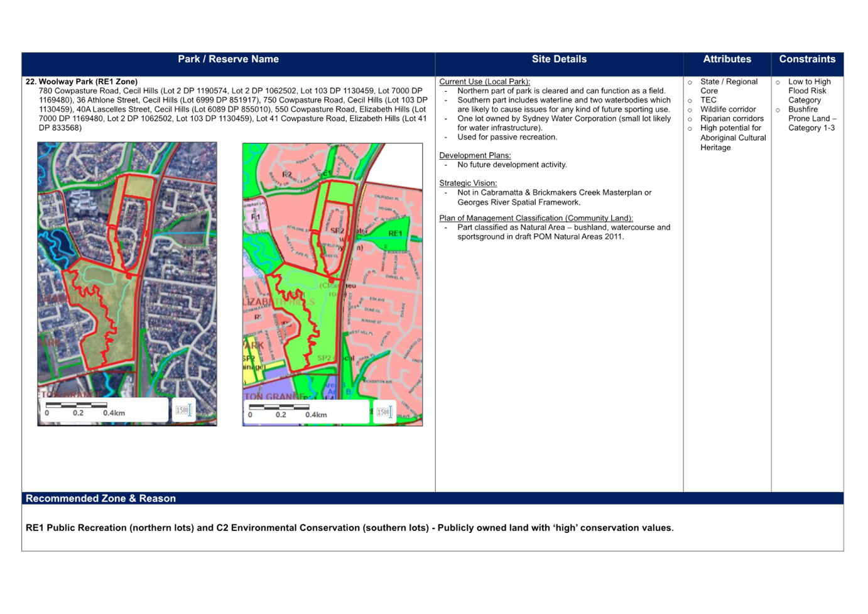
Task: Click 'High potential for Aboriginal Cultural Heritage' attribute
Action: [x=733, y=138]
